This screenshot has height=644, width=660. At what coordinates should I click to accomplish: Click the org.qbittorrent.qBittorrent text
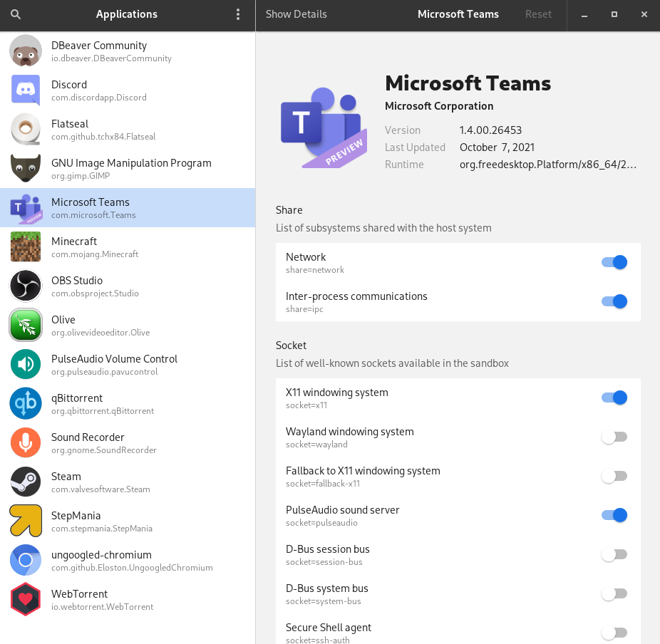[103, 411]
